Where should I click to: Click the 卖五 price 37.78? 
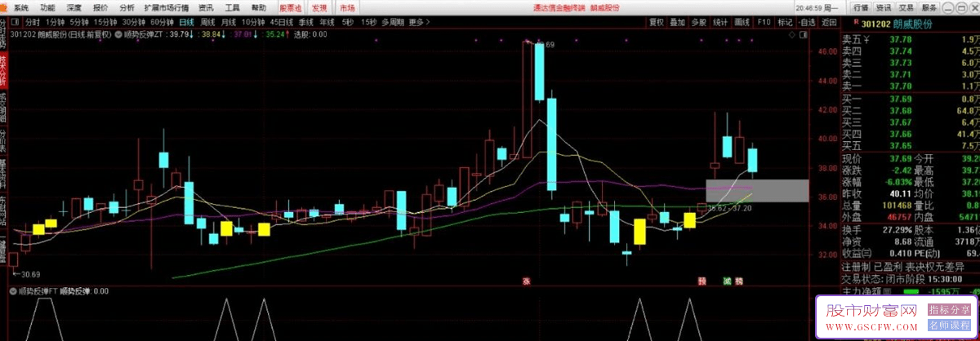[x=902, y=39]
